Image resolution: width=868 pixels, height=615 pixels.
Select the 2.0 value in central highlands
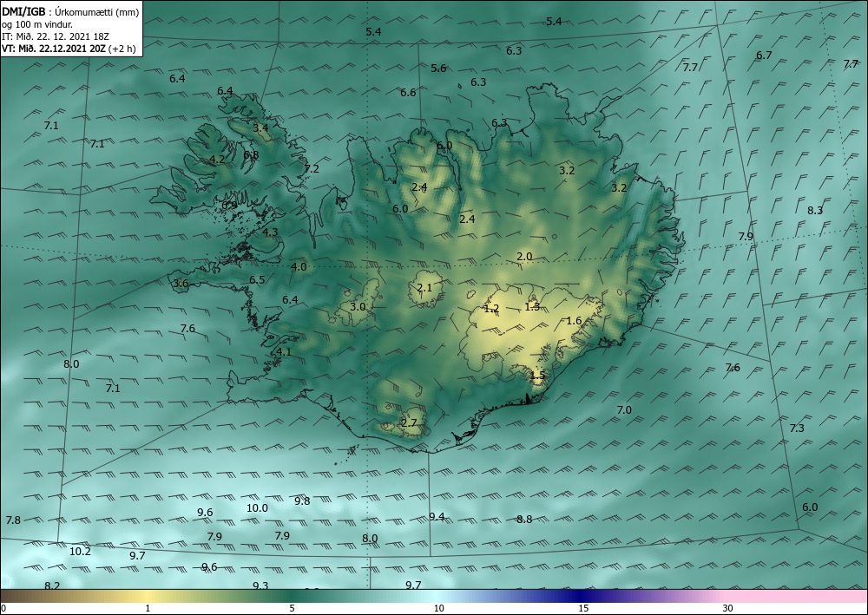(524, 257)
